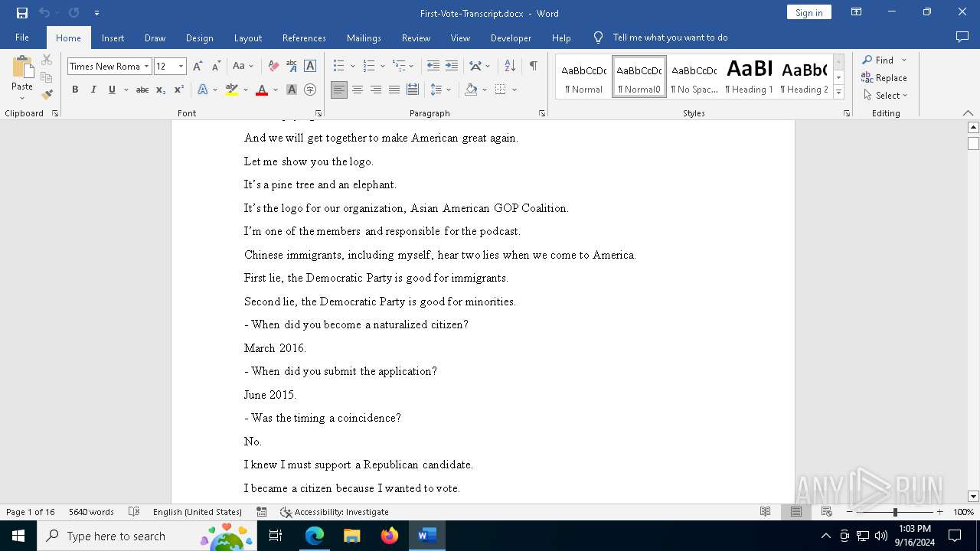Viewport: 980px width, 551px height.
Task: Switch to the References tab
Action: click(x=304, y=37)
